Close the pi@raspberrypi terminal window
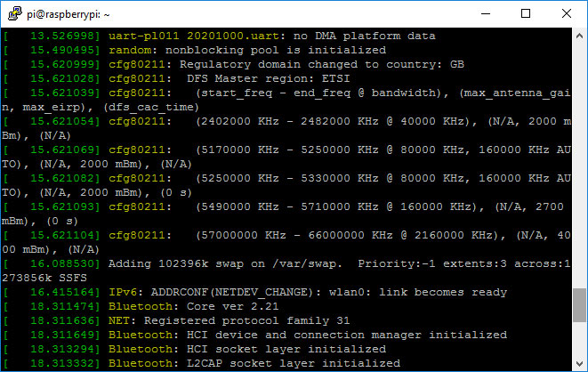The height and width of the screenshot is (372, 588). [566, 13]
